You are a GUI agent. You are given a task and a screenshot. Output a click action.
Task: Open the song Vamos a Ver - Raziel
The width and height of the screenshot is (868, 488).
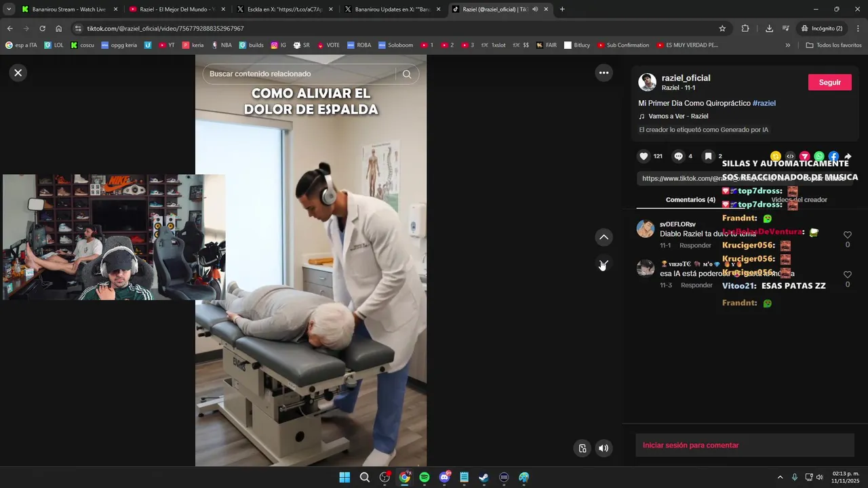tap(678, 116)
